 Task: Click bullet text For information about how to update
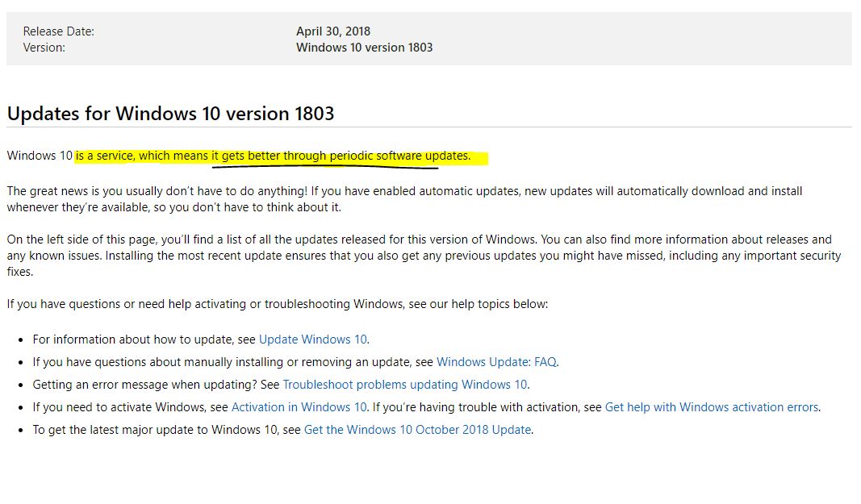click(144, 339)
